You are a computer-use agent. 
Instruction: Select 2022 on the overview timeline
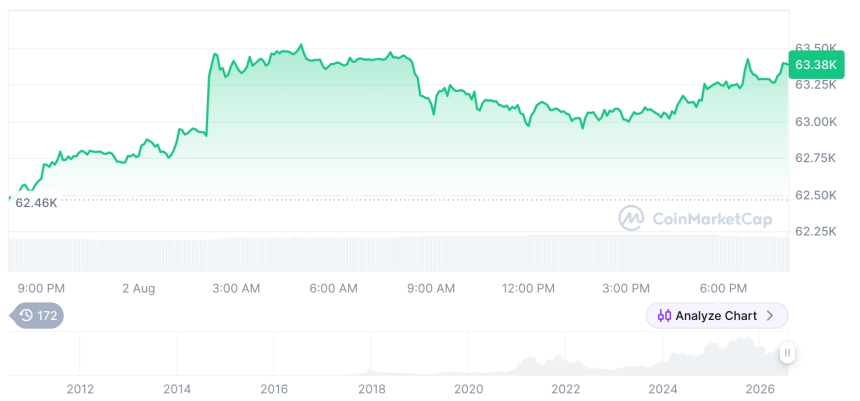tap(565, 389)
